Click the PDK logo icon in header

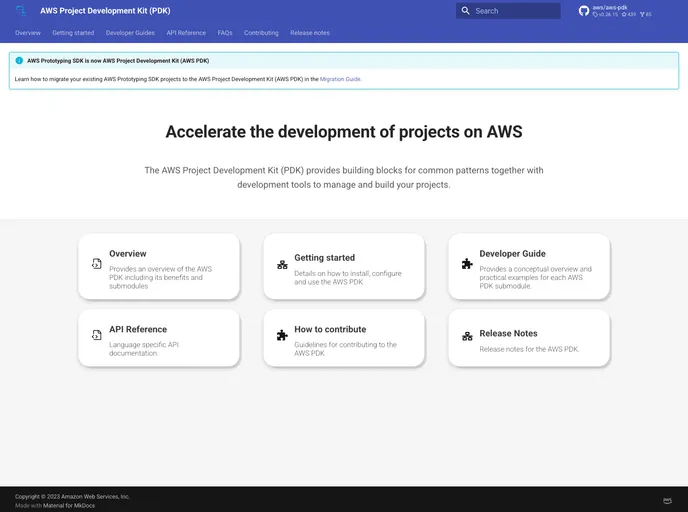click(21, 11)
